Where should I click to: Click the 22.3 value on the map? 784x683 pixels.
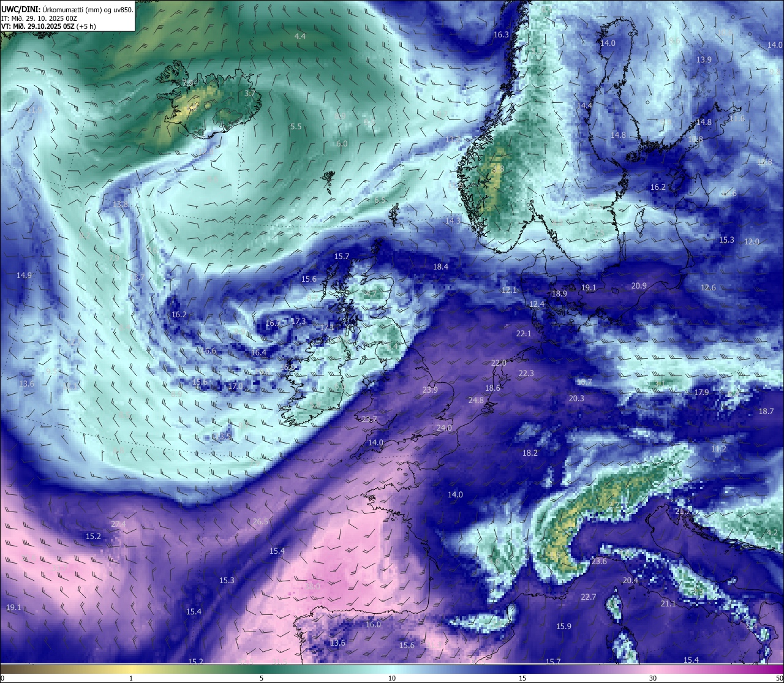526,374
